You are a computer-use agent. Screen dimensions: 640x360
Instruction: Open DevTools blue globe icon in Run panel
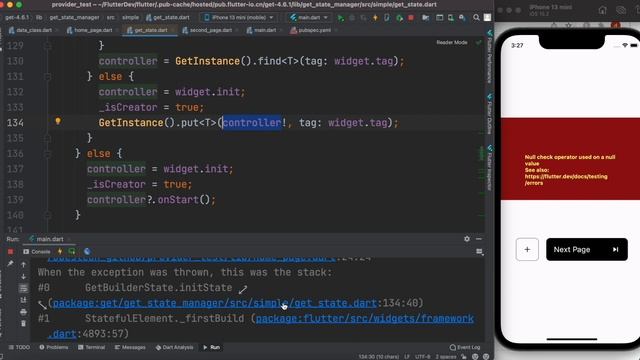[87, 251]
